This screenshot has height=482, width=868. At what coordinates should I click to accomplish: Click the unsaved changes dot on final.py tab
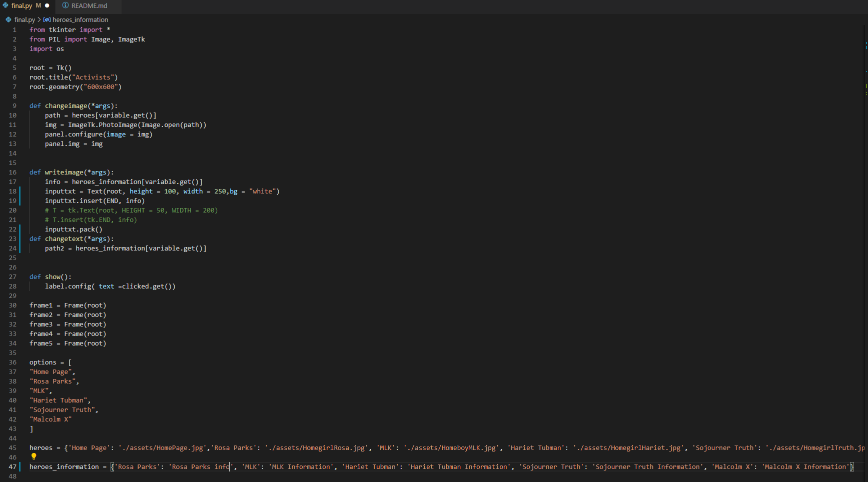[x=47, y=5]
